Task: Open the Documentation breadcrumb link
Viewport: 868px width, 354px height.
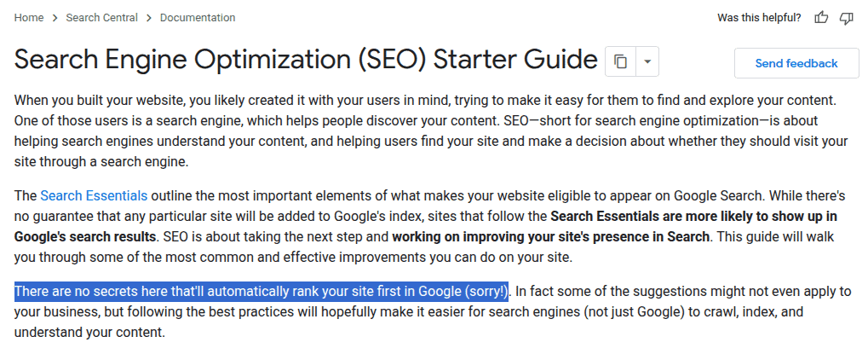Action: 198,18
